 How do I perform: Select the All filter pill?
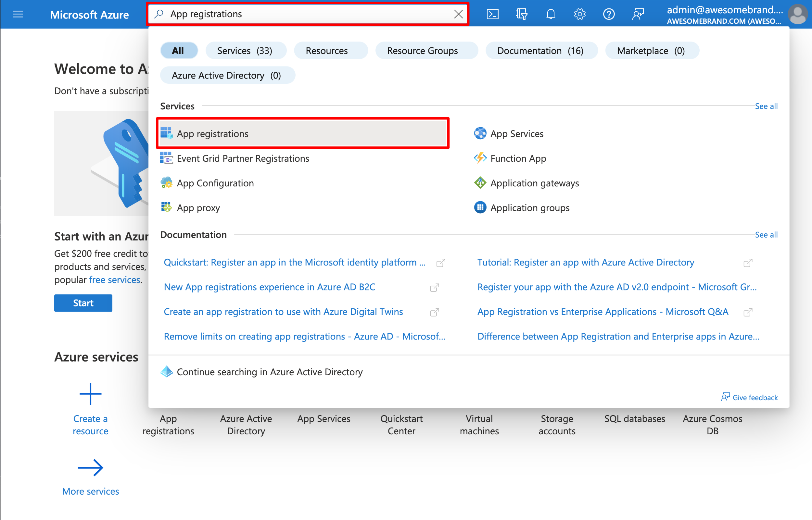tap(179, 50)
